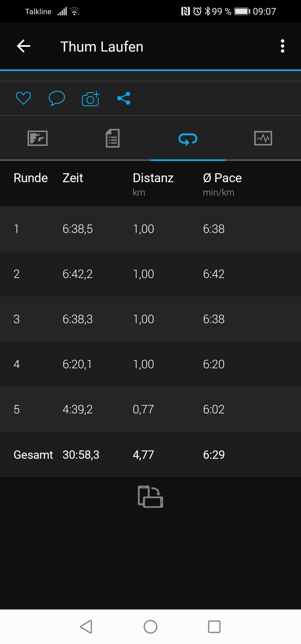Rotate to landscape view using rotate icon
The image size is (301, 644).
(151, 497)
